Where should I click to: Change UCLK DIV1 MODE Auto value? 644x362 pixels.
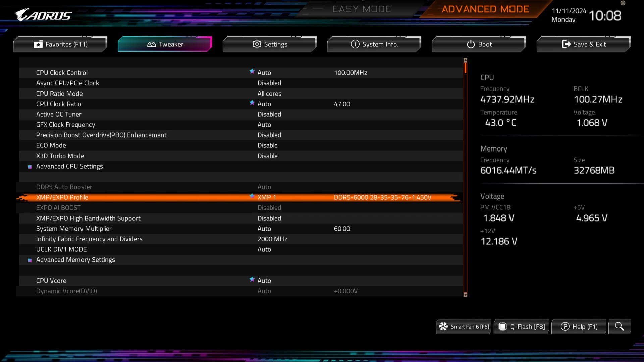pyautogui.click(x=264, y=249)
